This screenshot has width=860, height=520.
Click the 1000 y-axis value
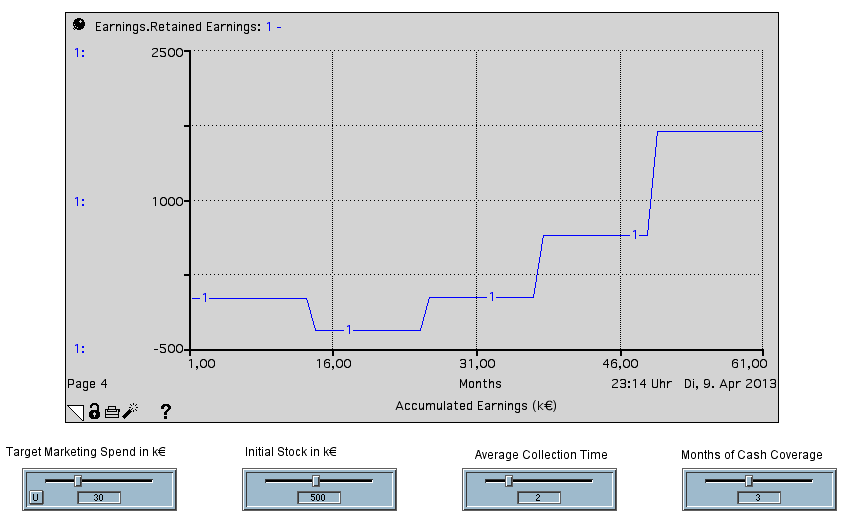[x=167, y=201]
